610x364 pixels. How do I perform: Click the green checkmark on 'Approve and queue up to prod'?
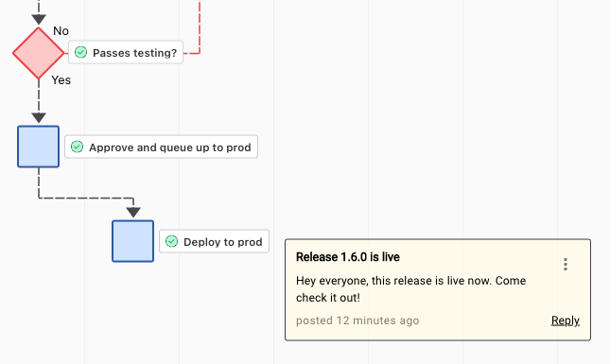(x=77, y=147)
